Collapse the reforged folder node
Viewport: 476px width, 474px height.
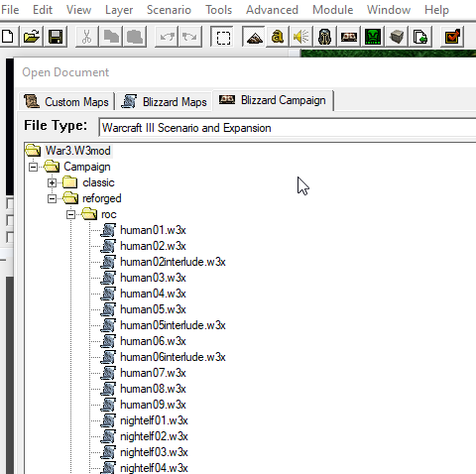pyautogui.click(x=52, y=198)
